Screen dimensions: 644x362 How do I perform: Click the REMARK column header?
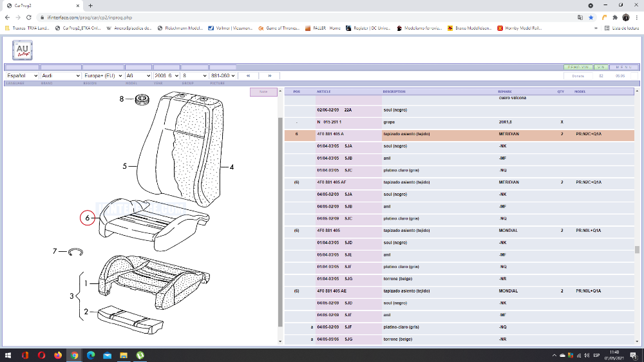click(505, 91)
